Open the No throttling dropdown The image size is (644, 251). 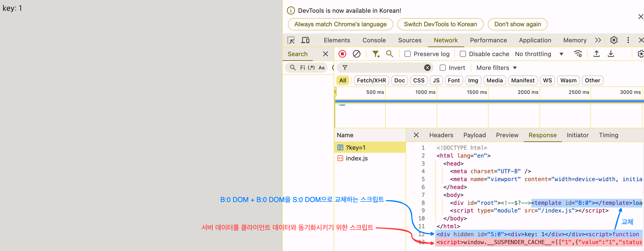539,54
